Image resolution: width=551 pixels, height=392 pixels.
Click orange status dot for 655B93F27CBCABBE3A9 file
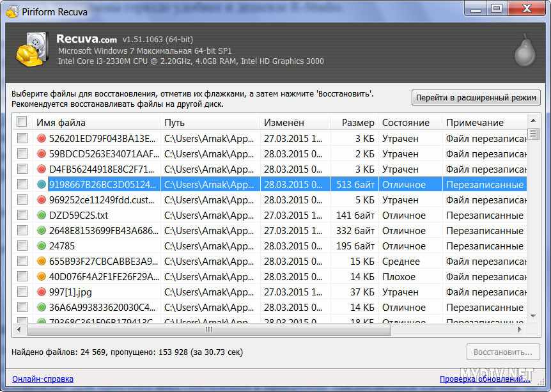click(42, 261)
